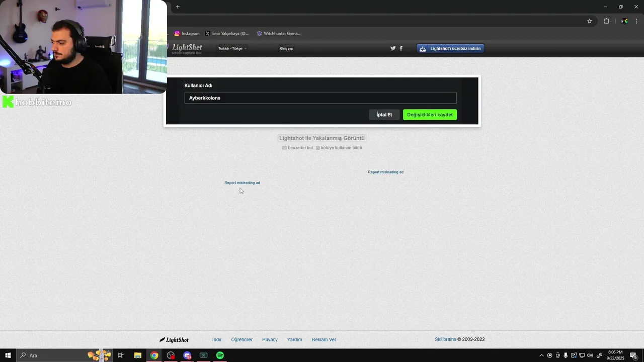Click the right Report misleading ad link

pos(385,172)
